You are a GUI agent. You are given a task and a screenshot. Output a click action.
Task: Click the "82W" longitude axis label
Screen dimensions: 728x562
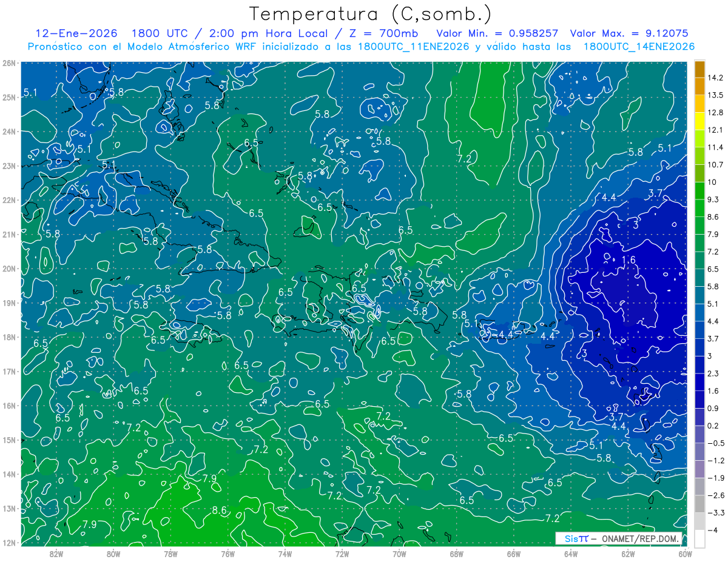click(x=56, y=554)
